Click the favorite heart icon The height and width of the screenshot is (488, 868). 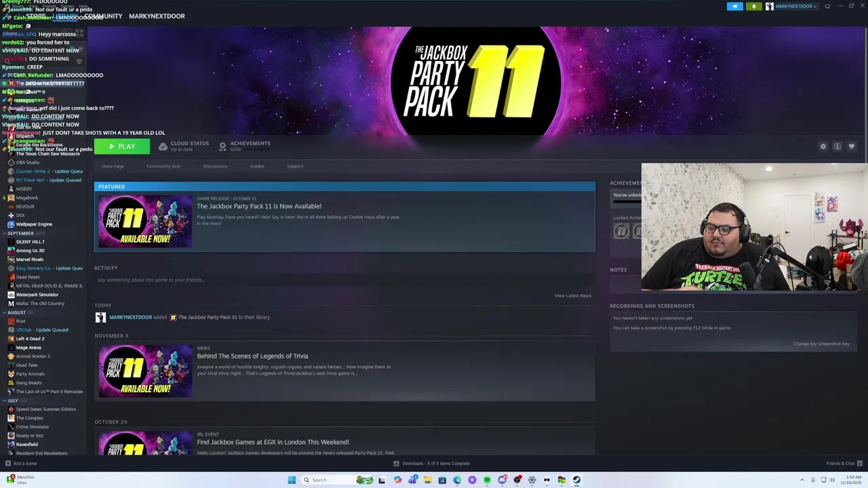click(852, 146)
